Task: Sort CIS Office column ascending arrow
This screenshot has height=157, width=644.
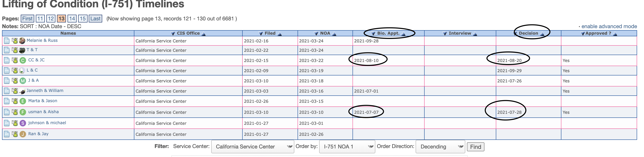Action: [x=204, y=34]
